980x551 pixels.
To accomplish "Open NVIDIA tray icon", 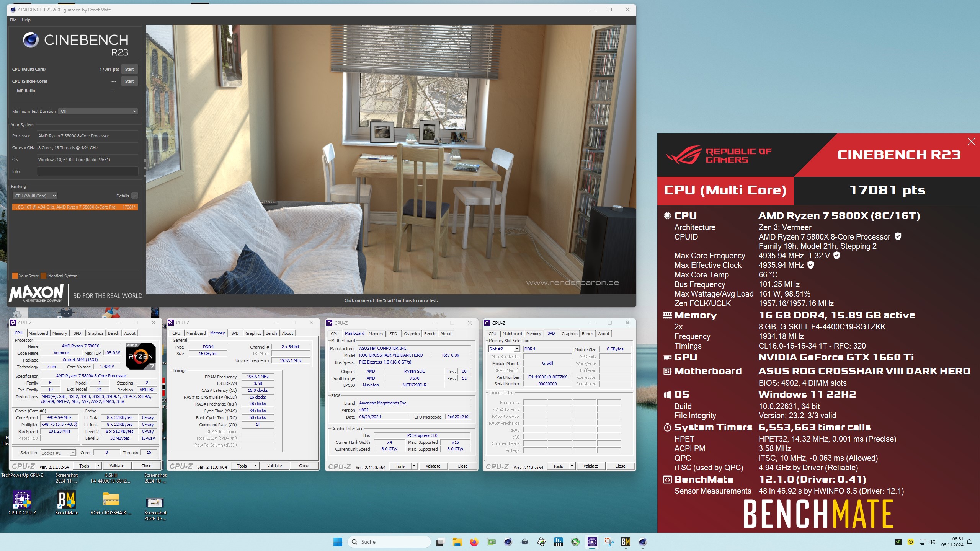I will click(x=898, y=542).
